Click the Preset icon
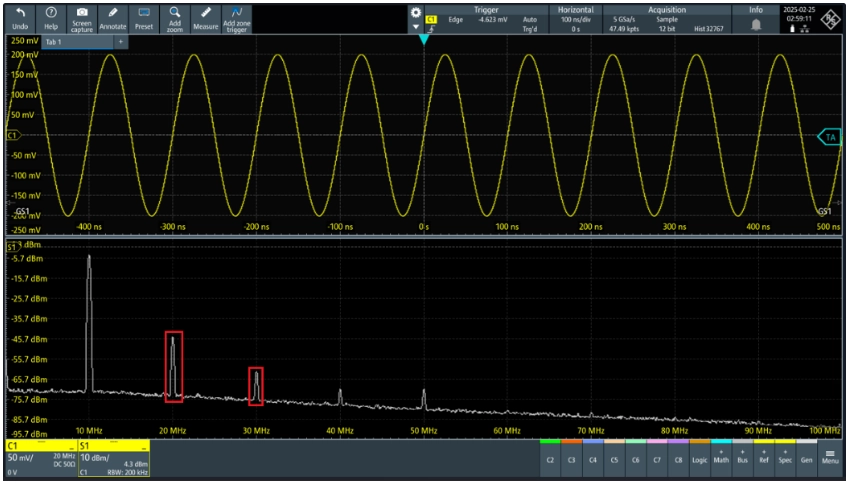 (144, 16)
